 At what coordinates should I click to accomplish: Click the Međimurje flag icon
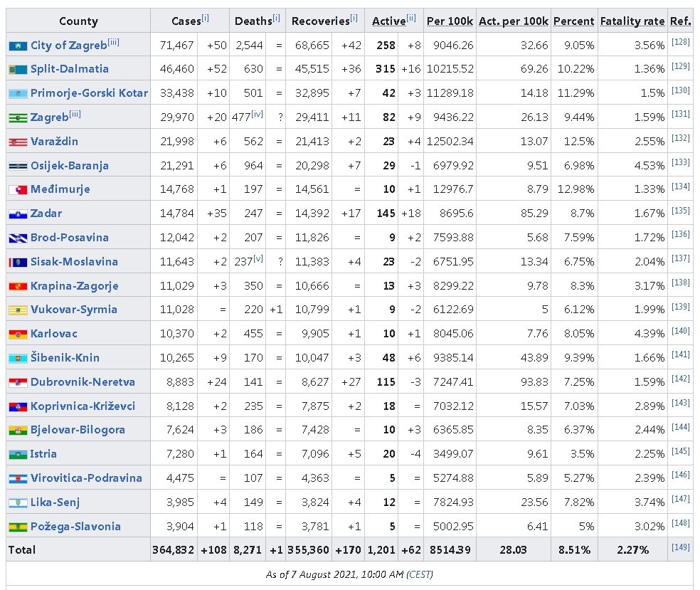pyautogui.click(x=18, y=190)
